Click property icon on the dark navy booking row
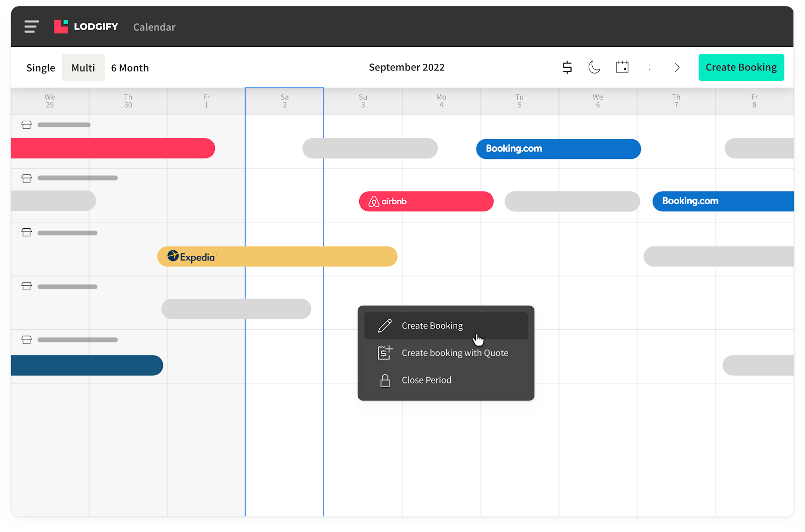Screen dimensions: 805x532 [x=27, y=340]
